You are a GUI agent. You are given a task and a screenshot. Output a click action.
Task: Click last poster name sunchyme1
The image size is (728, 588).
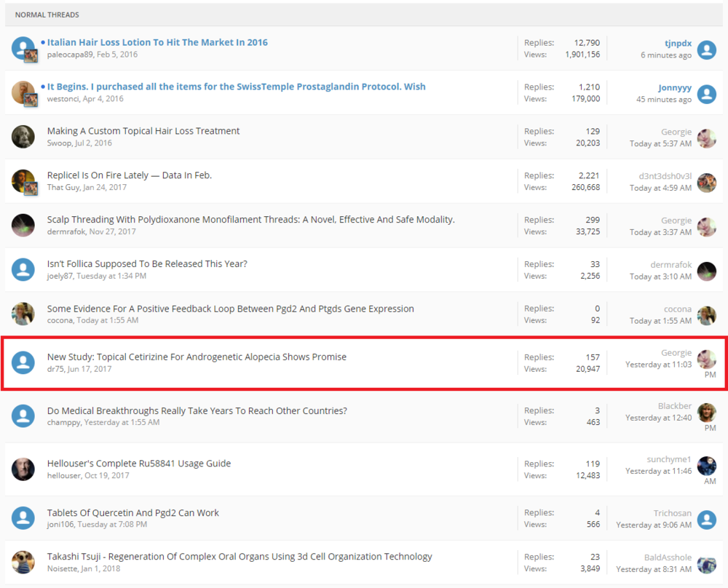point(668,459)
